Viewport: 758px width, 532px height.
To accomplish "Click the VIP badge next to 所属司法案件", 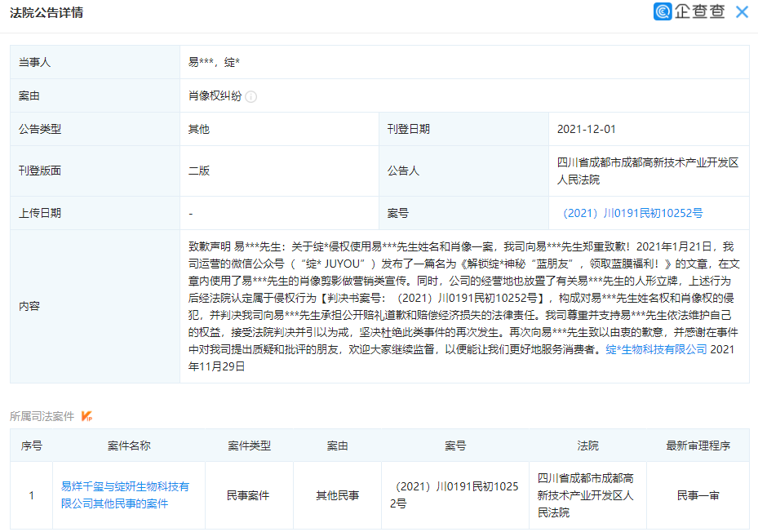I will 86,417.
